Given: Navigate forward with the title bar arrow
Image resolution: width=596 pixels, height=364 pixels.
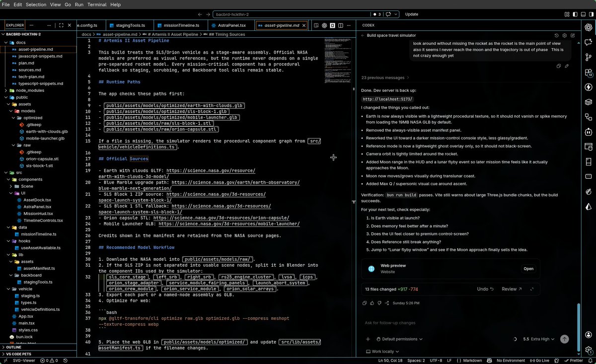Looking at the screenshot, I should tap(208, 14).
